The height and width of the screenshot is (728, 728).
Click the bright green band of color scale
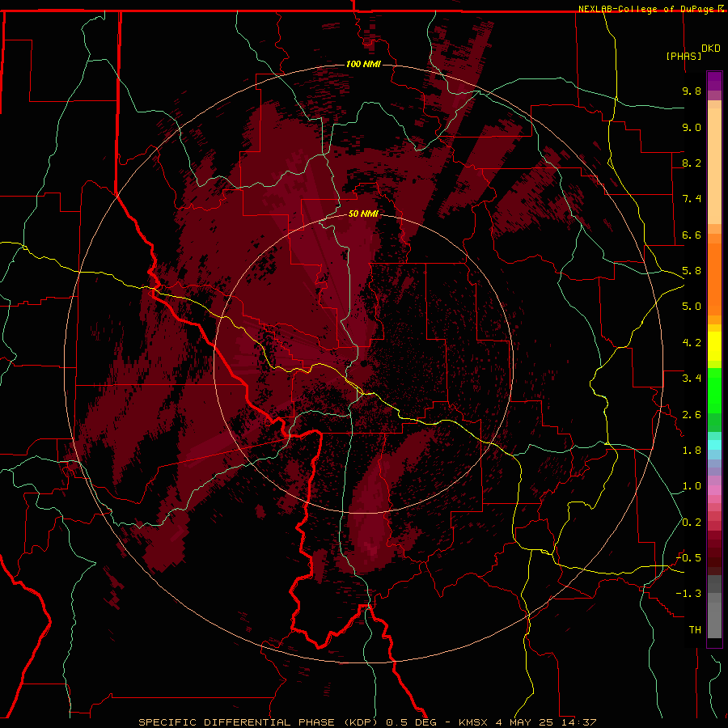tap(714, 391)
